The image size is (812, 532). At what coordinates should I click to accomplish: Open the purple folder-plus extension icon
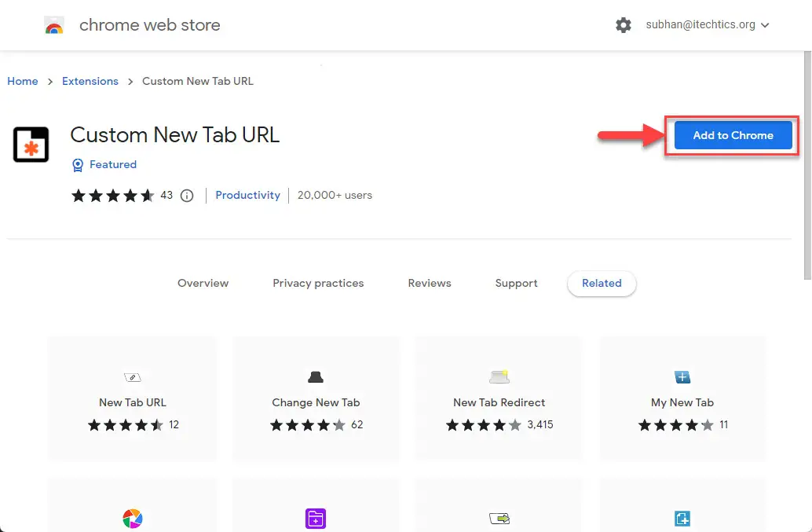click(x=316, y=519)
